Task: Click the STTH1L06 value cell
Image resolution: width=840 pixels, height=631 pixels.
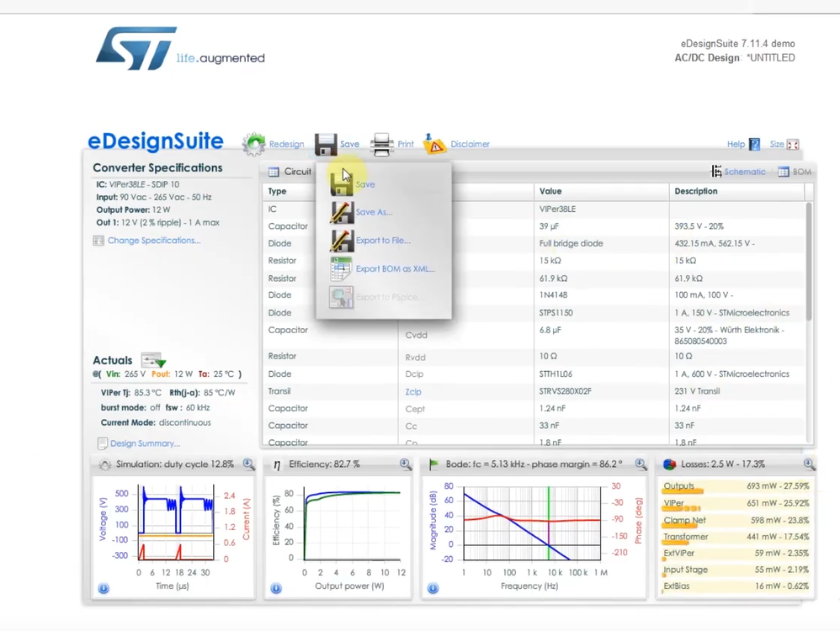Action: pos(601,374)
